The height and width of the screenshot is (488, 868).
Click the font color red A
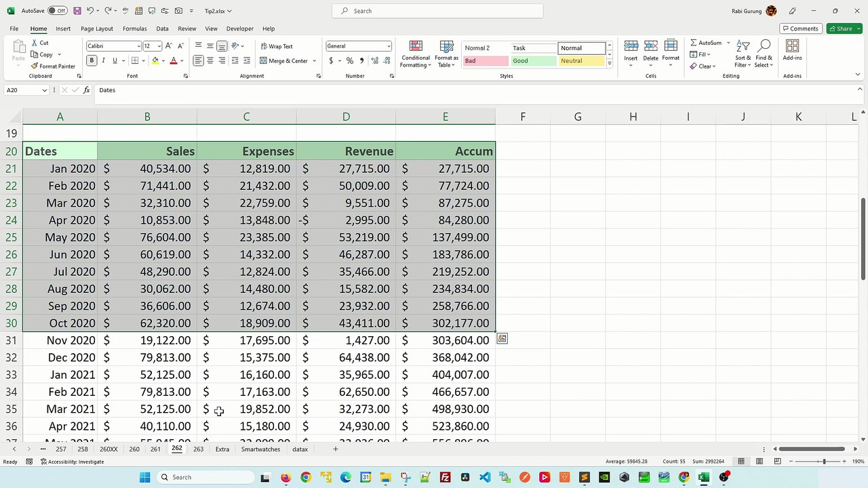(x=173, y=60)
